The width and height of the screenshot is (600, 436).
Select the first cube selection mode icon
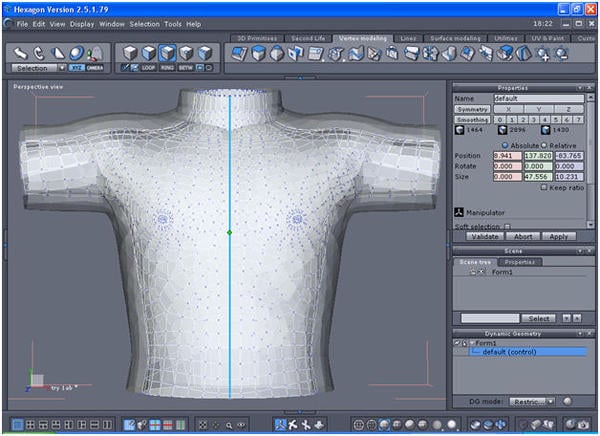pyautogui.click(x=130, y=52)
